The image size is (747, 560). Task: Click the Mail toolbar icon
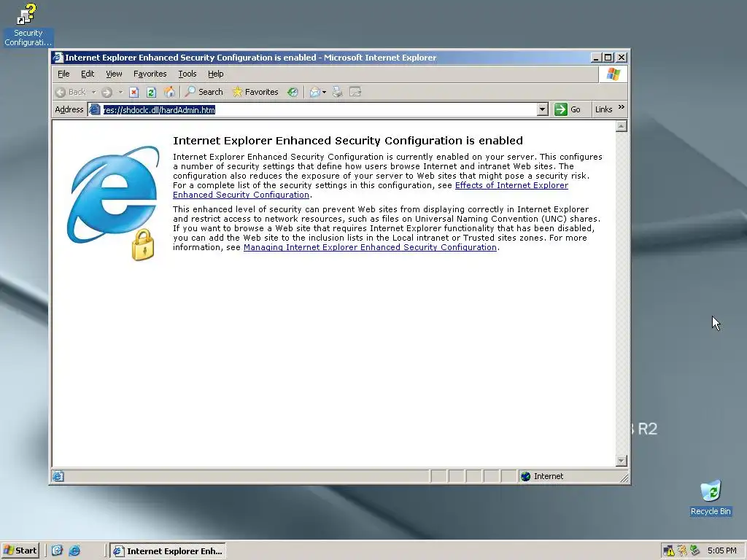pyautogui.click(x=314, y=92)
